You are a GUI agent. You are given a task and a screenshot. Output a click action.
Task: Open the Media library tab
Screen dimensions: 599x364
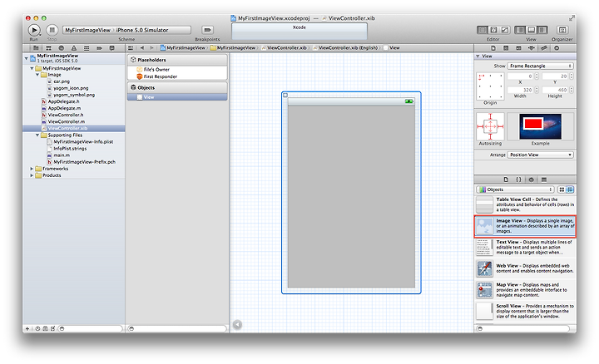click(544, 180)
